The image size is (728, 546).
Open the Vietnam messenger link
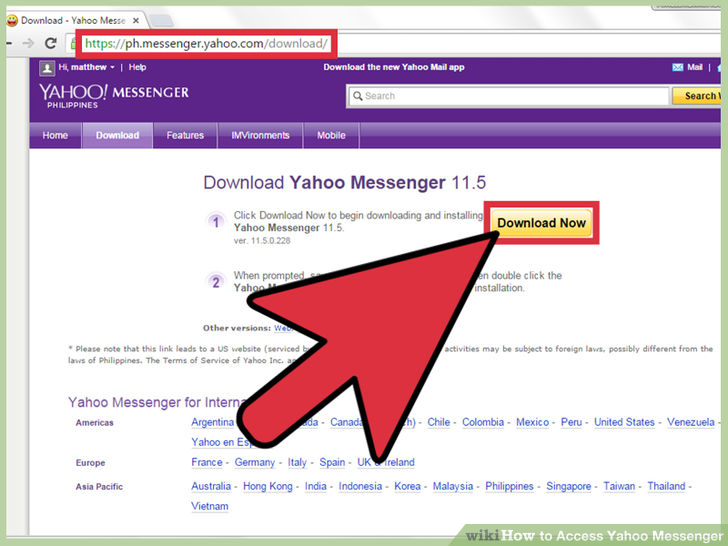click(x=210, y=506)
